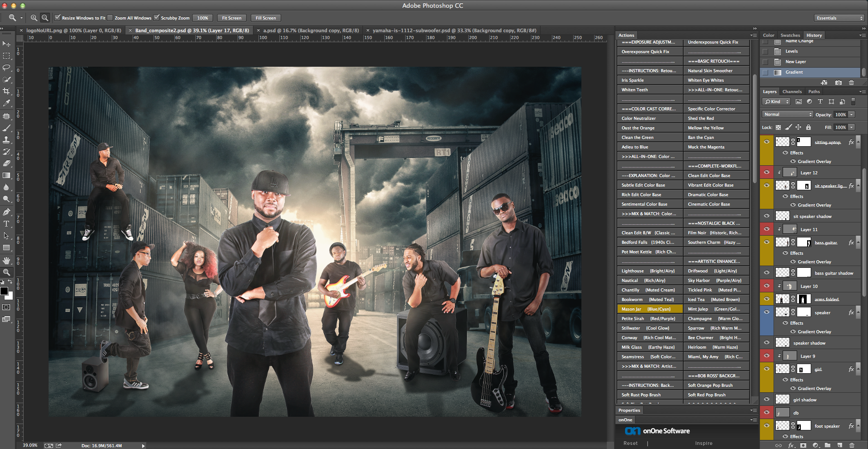This screenshot has height=449, width=868.
Task: Select the Pen tool
Action: tap(6, 212)
